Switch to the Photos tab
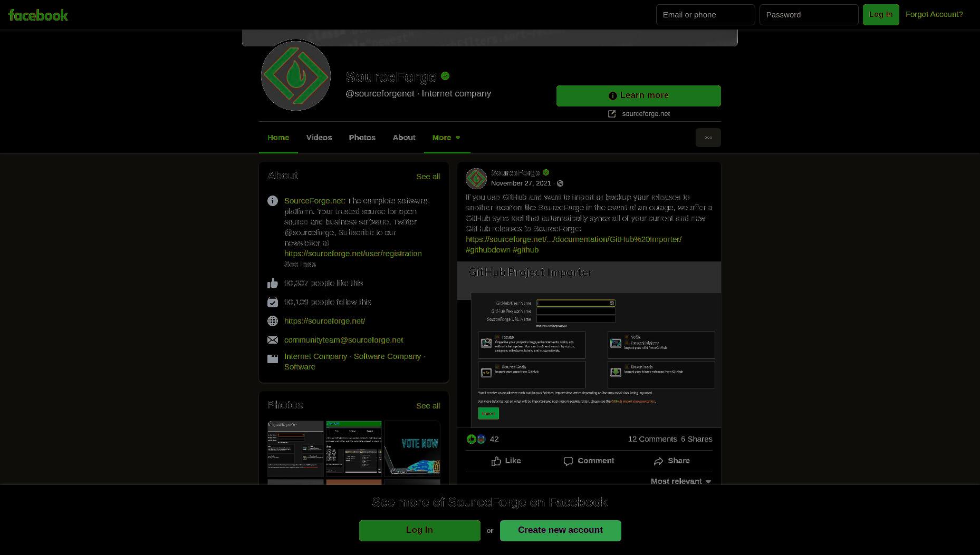Viewport: 980px width, 555px height. click(362, 138)
